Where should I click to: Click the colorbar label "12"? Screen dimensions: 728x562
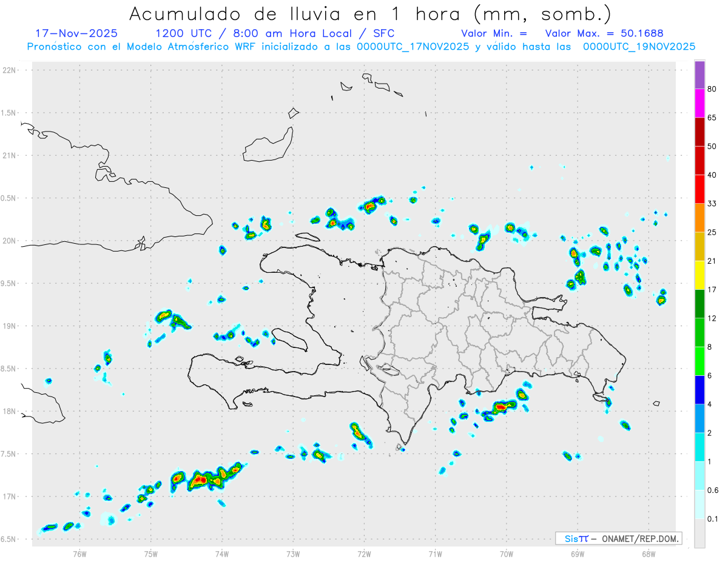pos(712,318)
